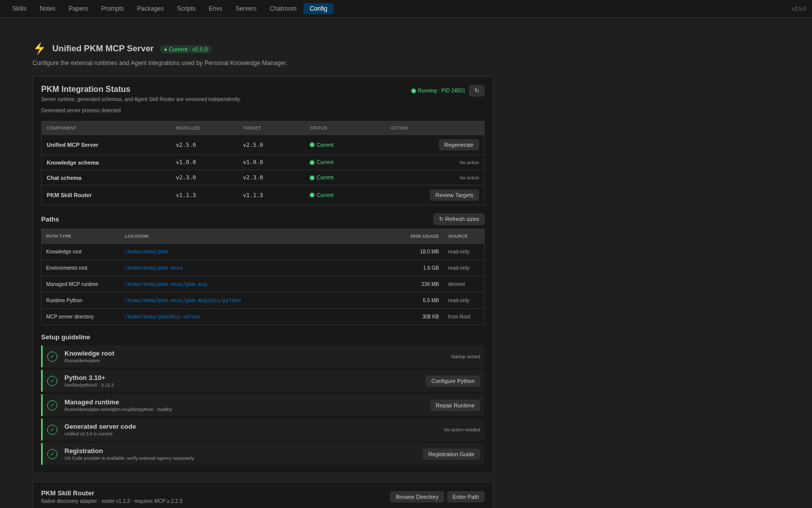Click the COMPONENT column header

[61, 128]
